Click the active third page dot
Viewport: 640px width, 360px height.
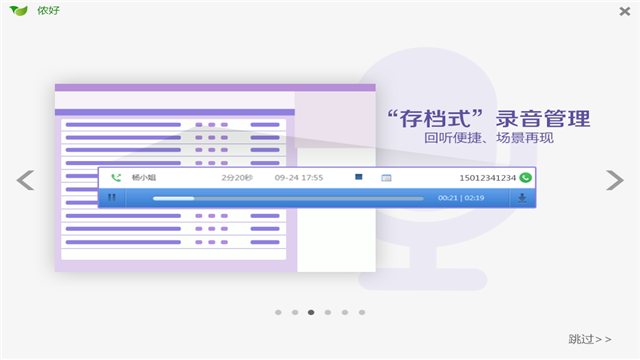[311, 312]
